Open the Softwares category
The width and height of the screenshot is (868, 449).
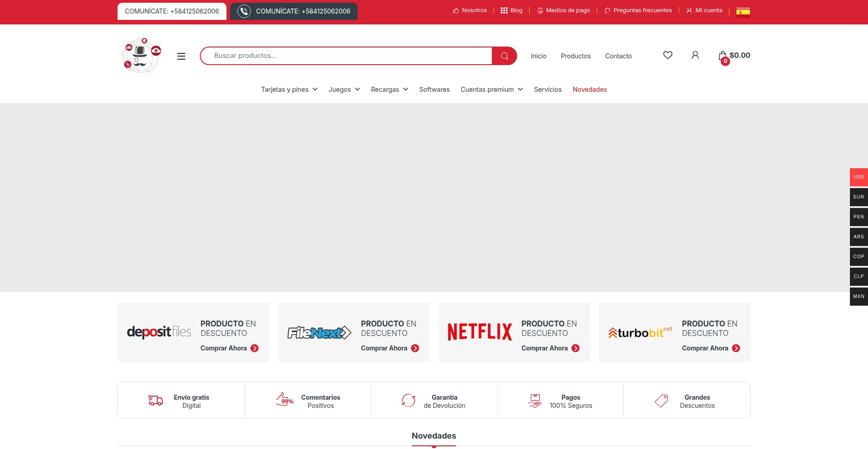(x=434, y=90)
